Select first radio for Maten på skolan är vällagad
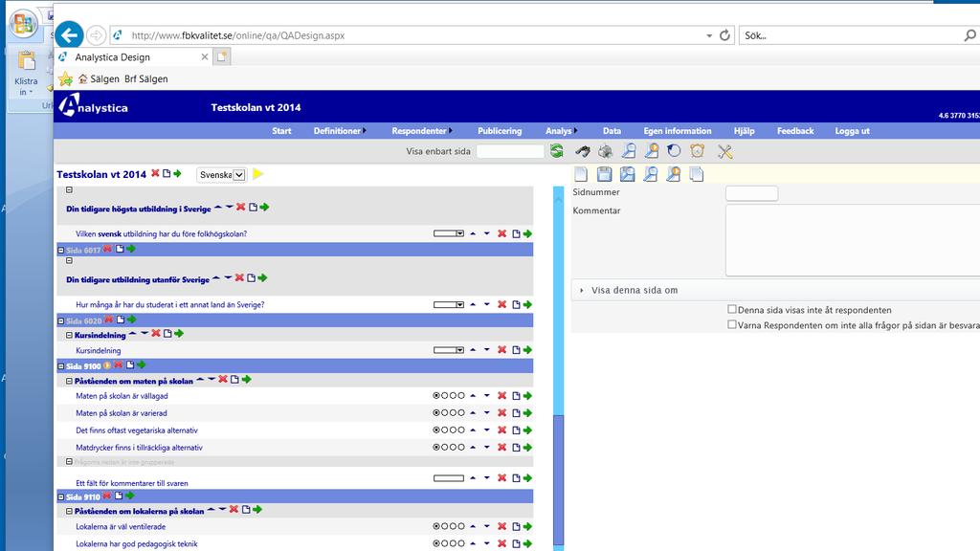 tap(436, 395)
